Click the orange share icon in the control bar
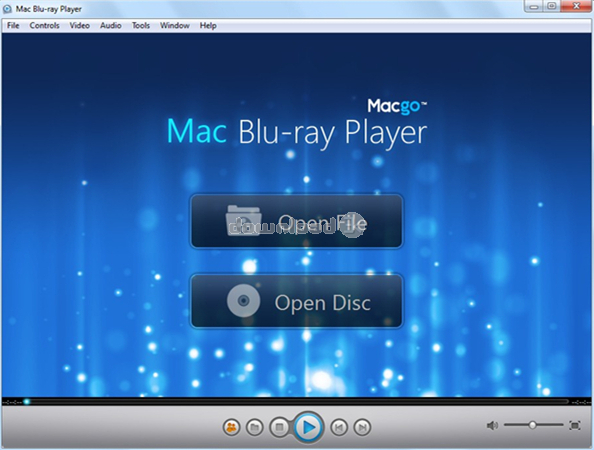The width and height of the screenshot is (594, 450). (231, 427)
